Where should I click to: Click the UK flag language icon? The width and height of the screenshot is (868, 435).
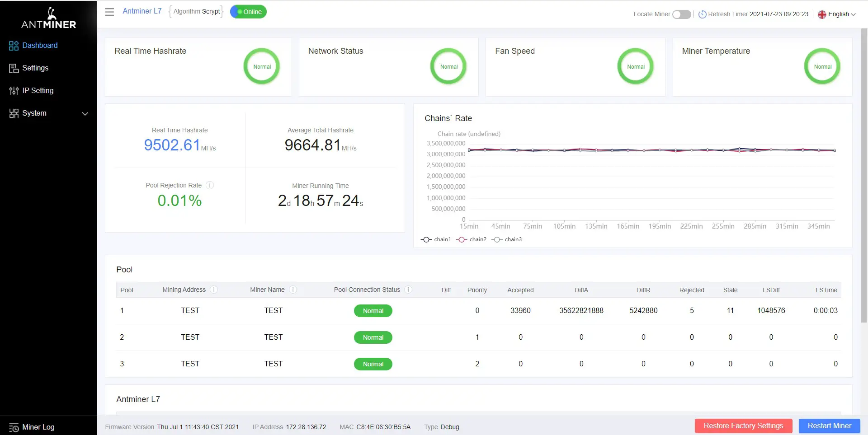click(x=822, y=14)
